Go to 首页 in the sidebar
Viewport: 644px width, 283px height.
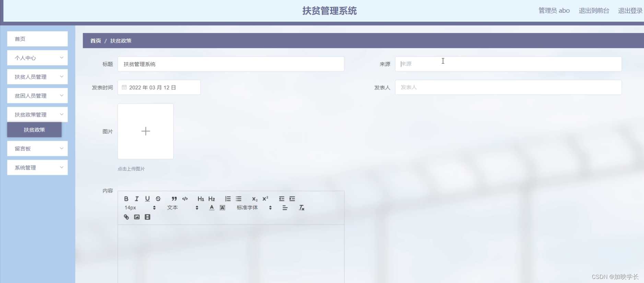coord(37,39)
